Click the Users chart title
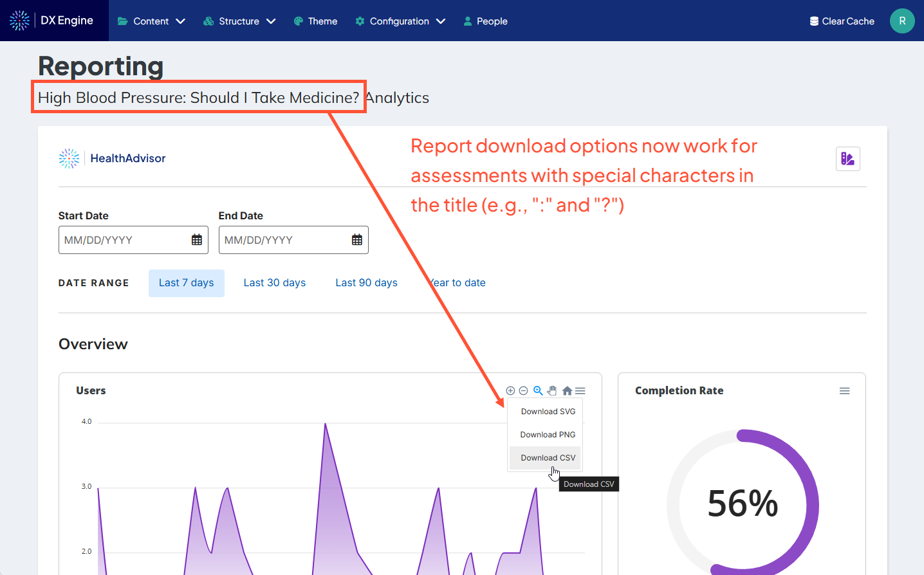Viewport: 924px width, 575px height. [91, 390]
